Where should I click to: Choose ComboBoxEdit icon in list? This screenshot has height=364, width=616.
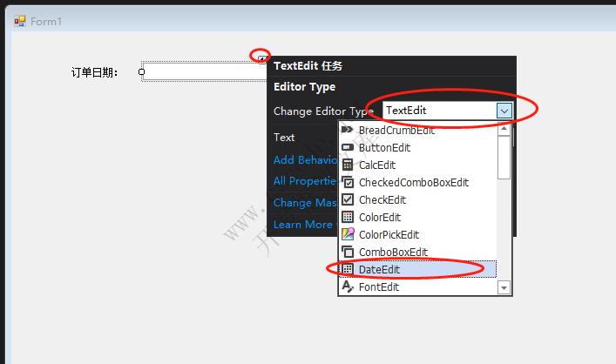coord(348,252)
